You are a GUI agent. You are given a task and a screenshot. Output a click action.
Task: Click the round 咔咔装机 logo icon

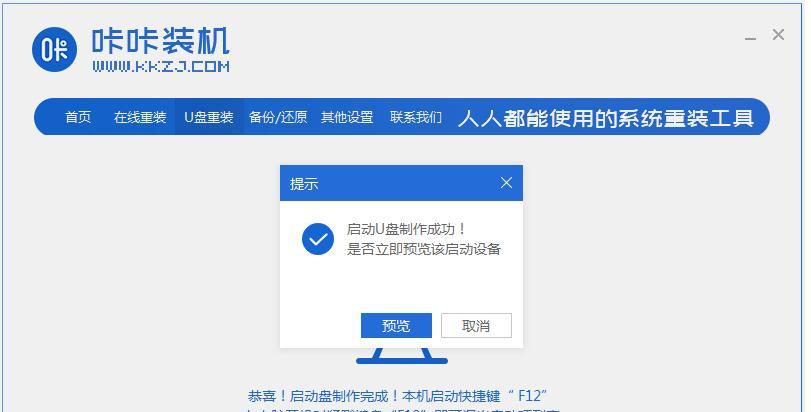54,50
